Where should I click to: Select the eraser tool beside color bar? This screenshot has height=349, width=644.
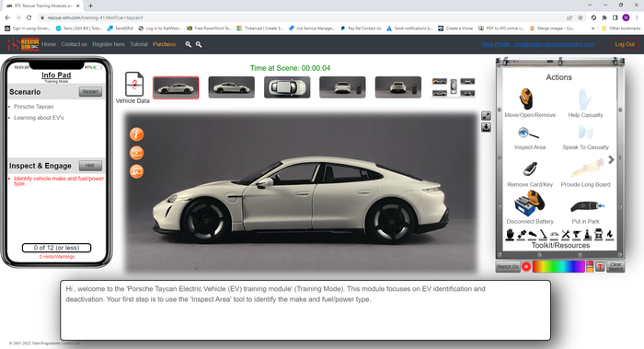[x=590, y=266]
